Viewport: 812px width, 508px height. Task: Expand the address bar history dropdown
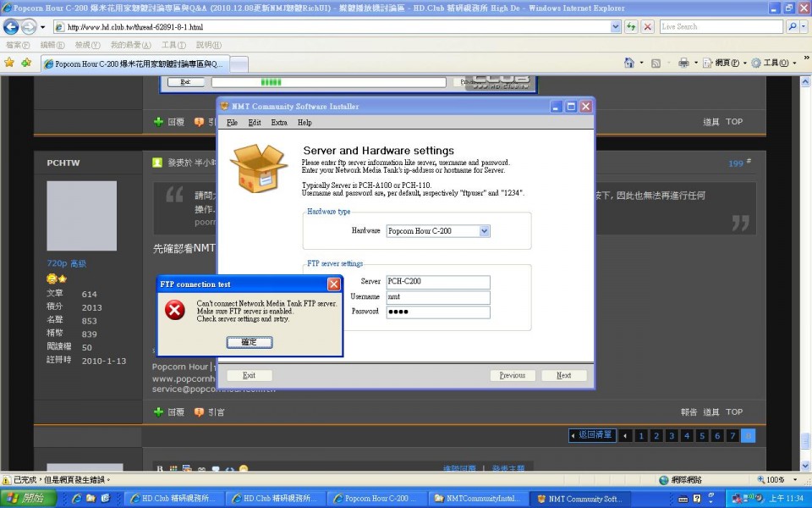coord(615,27)
